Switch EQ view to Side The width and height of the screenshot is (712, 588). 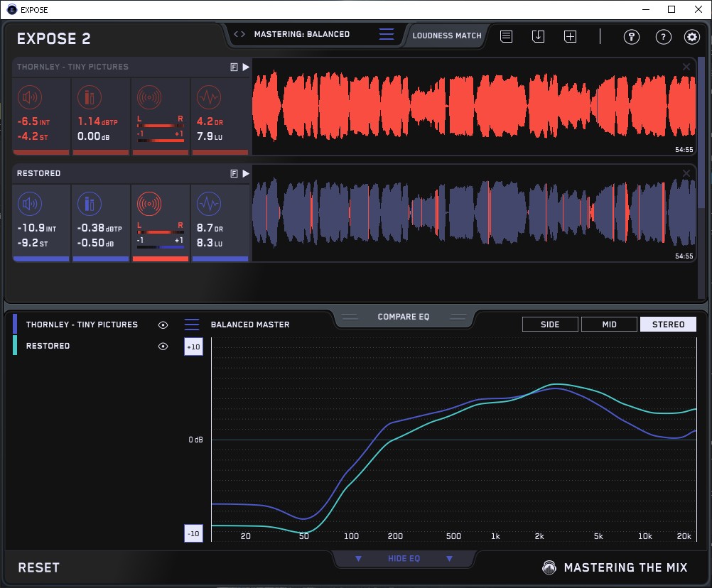click(x=550, y=325)
